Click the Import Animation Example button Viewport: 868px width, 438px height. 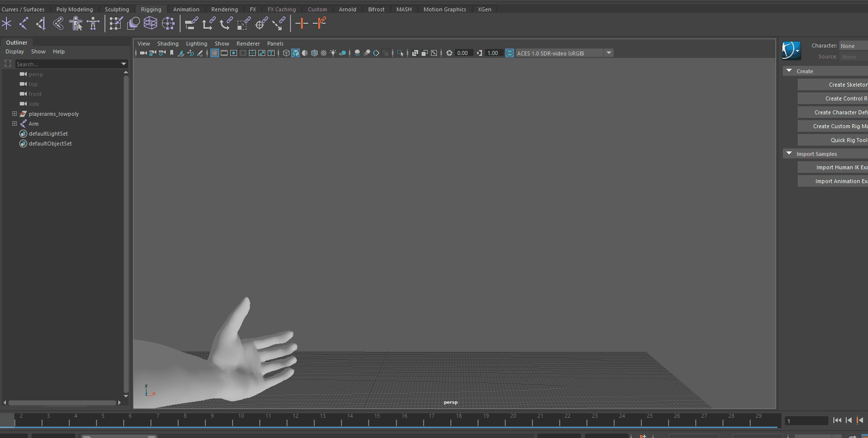click(833, 181)
